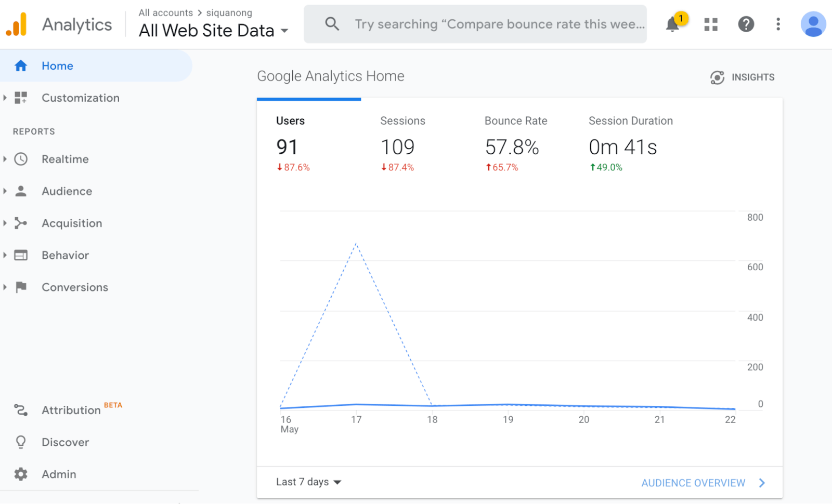Click the Customization dashboard icon

coord(21,98)
